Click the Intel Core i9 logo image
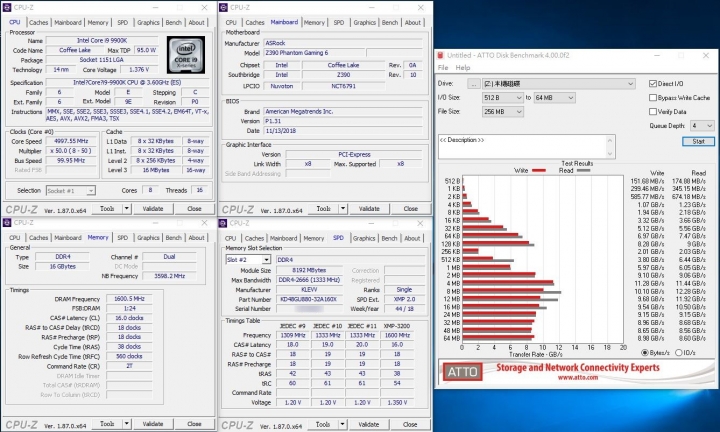 tap(186, 55)
